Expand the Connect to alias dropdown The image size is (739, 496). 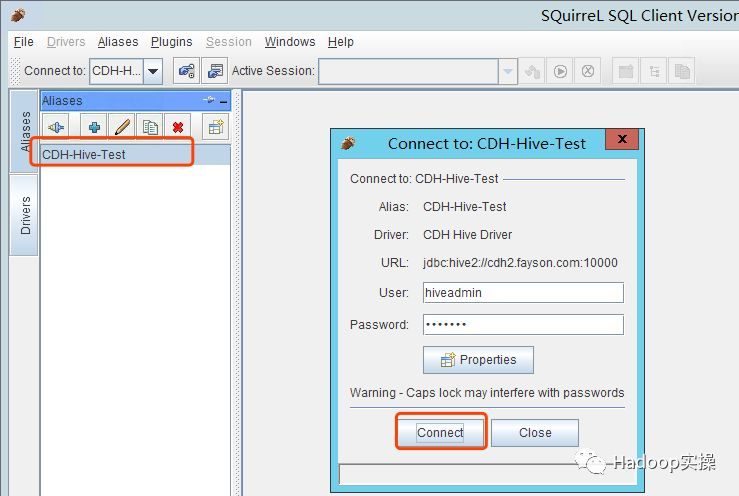coord(153,71)
